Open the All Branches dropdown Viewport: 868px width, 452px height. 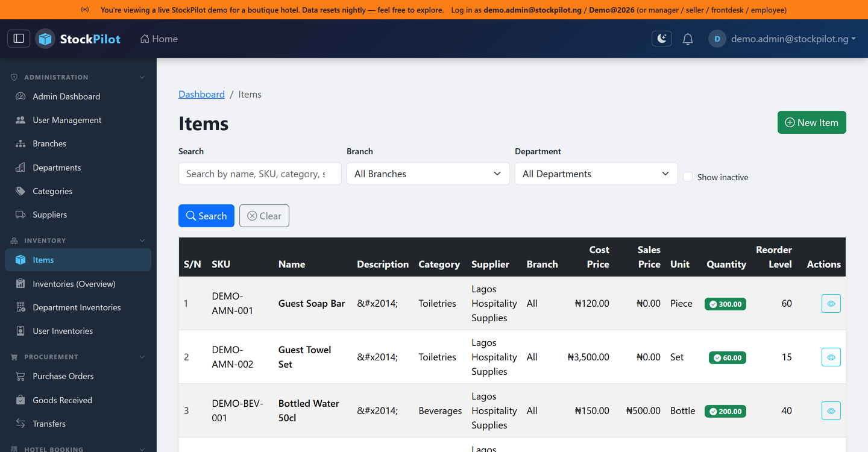[x=428, y=174]
